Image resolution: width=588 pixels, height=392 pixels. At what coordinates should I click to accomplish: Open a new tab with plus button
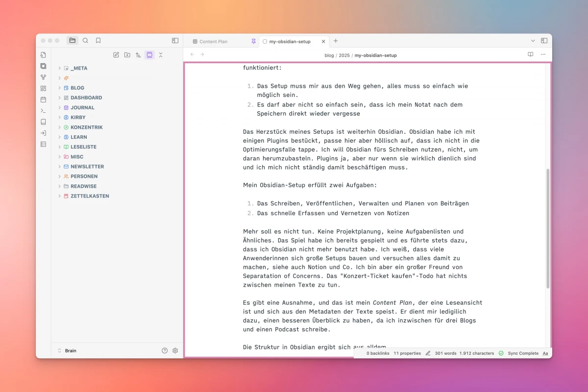pyautogui.click(x=336, y=41)
